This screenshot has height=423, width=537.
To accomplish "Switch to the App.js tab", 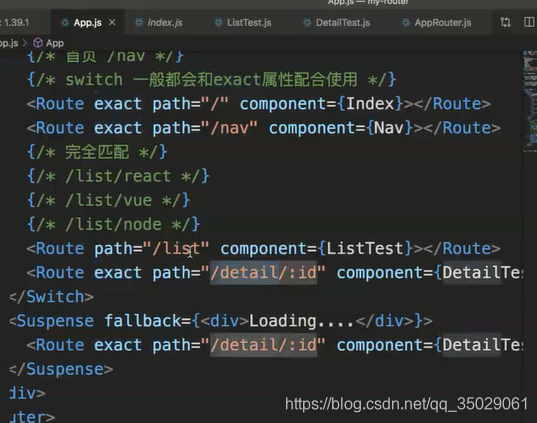I will (x=87, y=23).
